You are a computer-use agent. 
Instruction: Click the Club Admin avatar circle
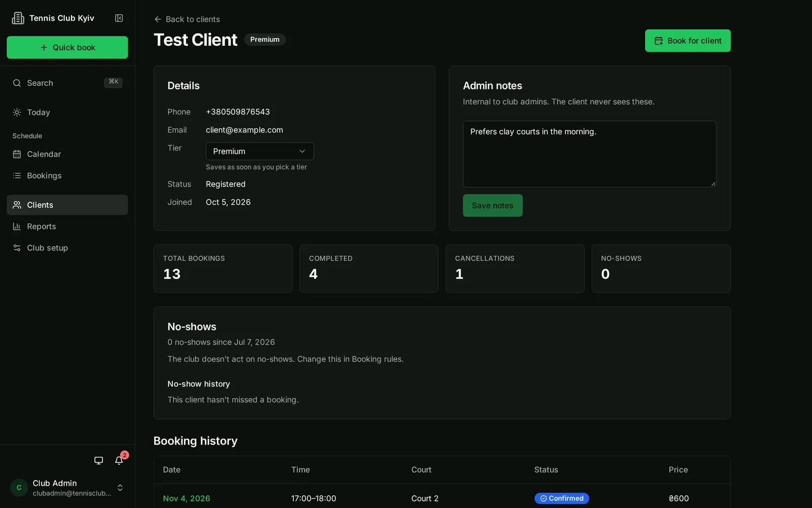(x=19, y=488)
